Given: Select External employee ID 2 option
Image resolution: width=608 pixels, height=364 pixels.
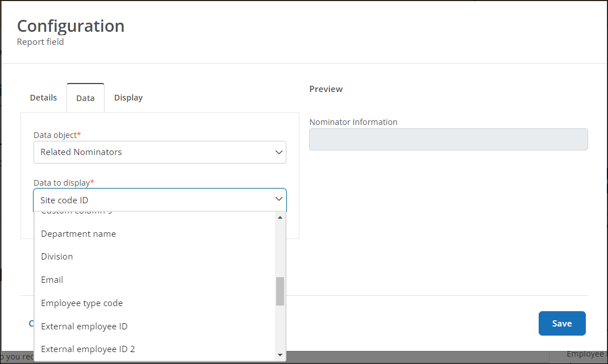Looking at the screenshot, I should [x=155, y=349].
